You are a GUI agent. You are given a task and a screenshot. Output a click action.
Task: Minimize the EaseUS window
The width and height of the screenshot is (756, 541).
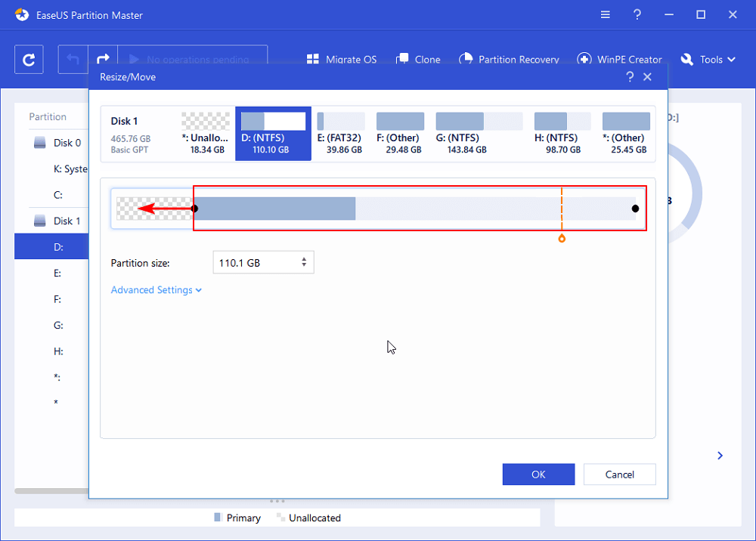669,15
